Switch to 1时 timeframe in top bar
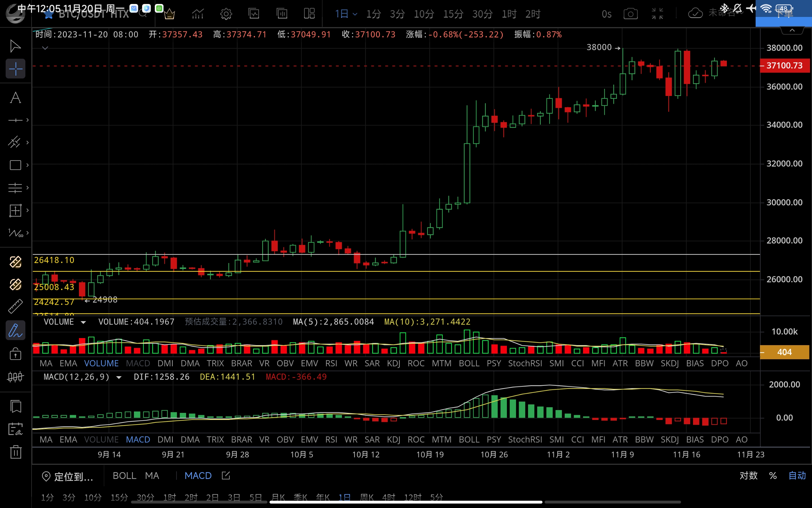Viewport: 812px width, 508px height. 509,14
